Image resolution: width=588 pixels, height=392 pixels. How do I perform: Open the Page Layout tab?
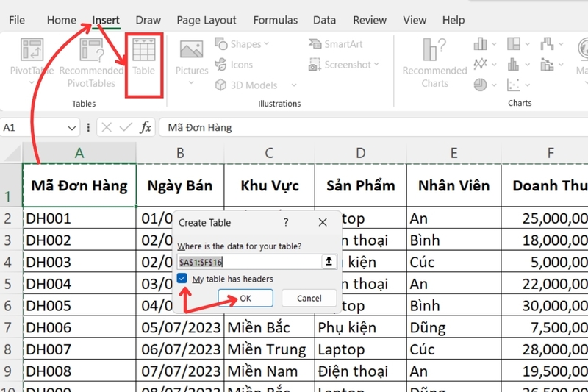[207, 20]
